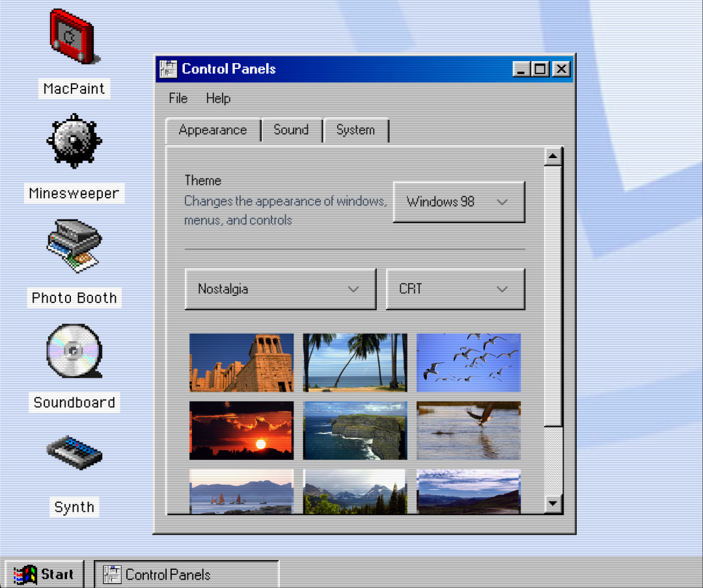Click the Minesweeper label text

tap(74, 193)
